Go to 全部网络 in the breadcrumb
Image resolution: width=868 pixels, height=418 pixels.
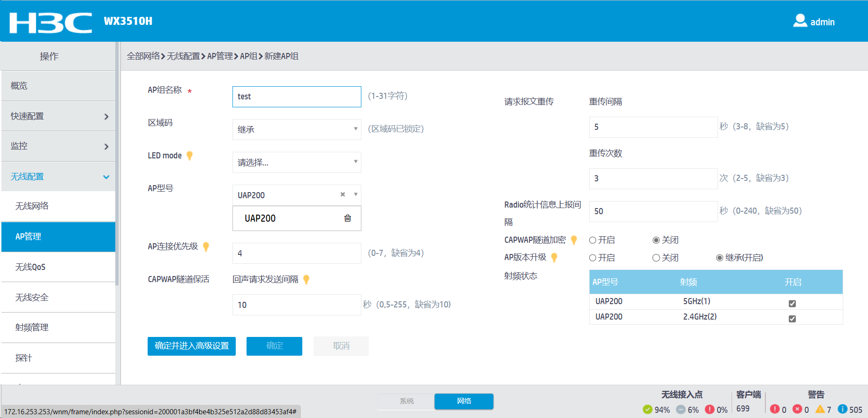[143, 56]
